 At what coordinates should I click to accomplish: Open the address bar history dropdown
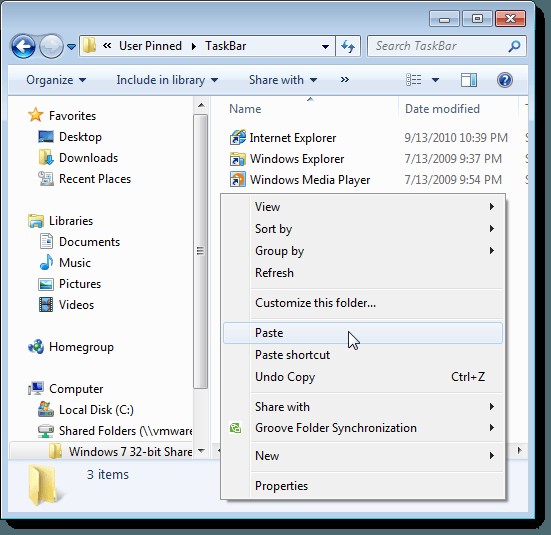click(x=325, y=46)
